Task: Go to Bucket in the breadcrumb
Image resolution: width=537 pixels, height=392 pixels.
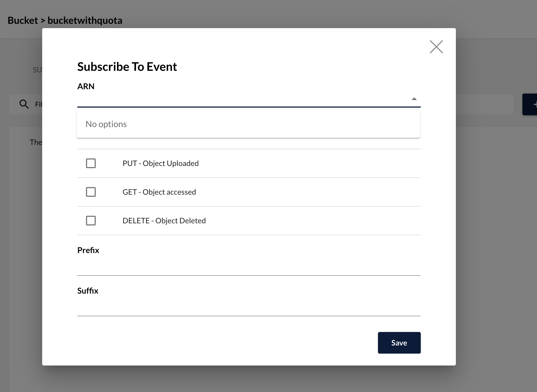Action: tap(23, 21)
